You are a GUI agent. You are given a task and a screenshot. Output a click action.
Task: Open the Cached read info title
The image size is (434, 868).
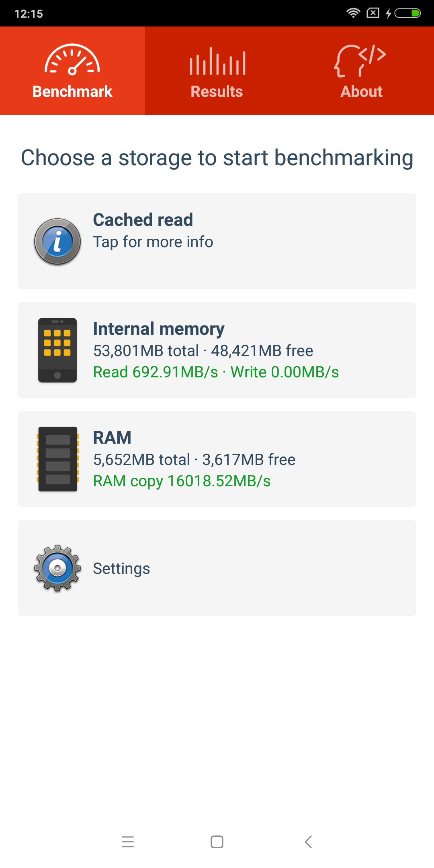tap(143, 220)
